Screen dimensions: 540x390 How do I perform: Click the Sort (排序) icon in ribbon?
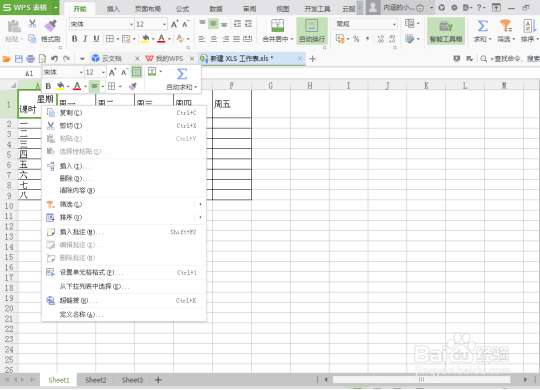[529, 26]
